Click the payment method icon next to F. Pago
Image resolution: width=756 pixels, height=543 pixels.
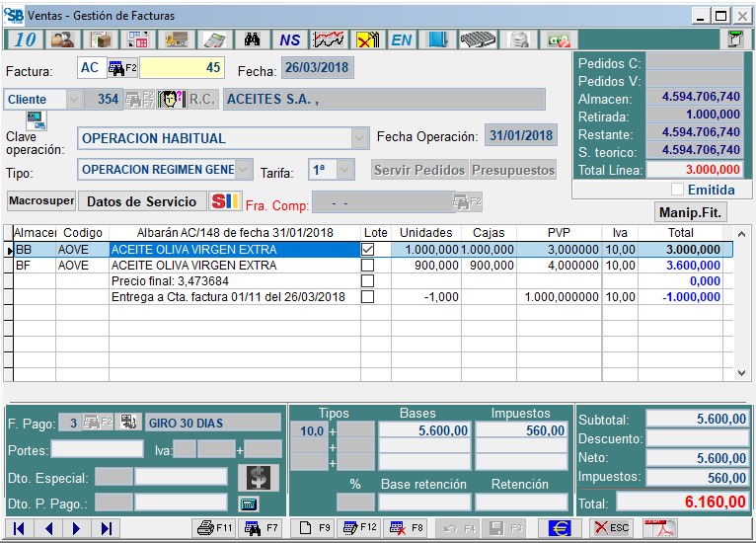coord(128,423)
